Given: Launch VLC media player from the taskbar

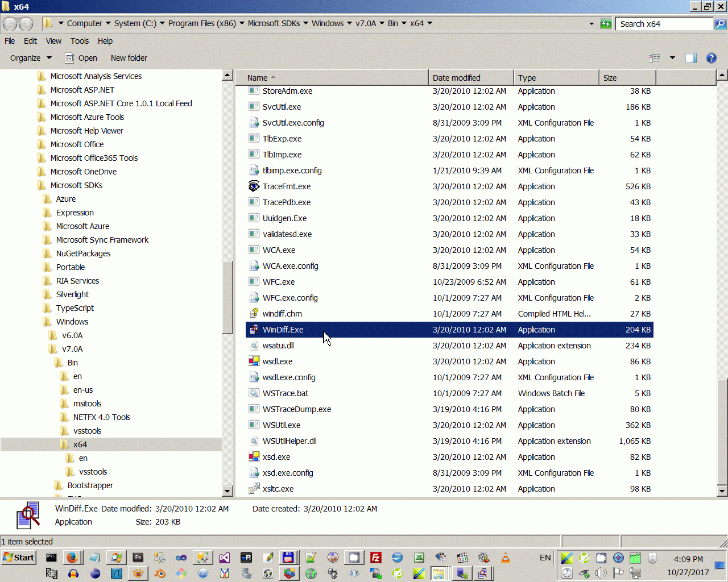Looking at the screenshot, I should (505, 558).
